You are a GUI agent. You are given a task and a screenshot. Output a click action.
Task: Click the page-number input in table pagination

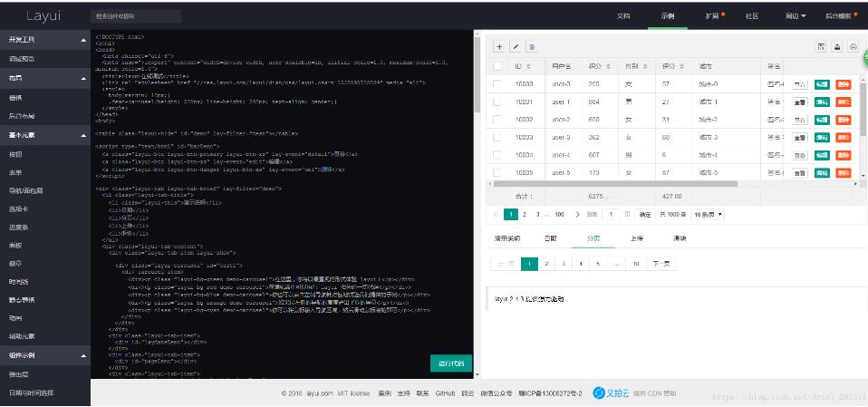(x=611, y=214)
